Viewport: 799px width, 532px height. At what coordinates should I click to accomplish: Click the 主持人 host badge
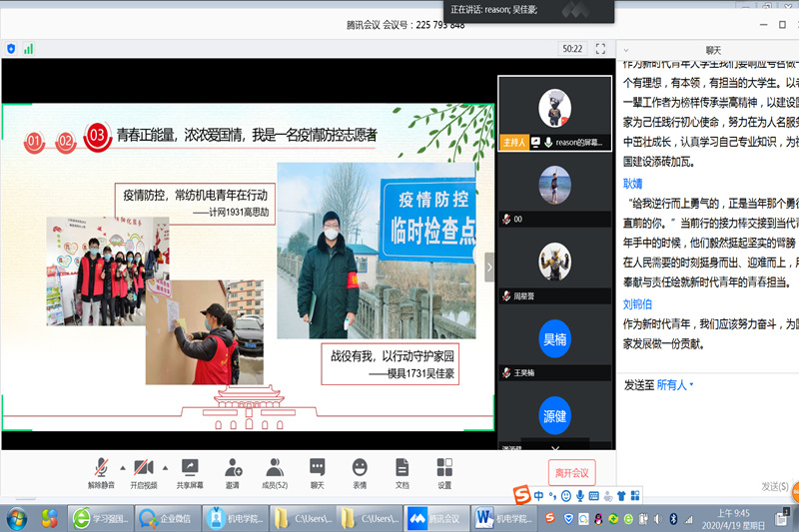513,143
